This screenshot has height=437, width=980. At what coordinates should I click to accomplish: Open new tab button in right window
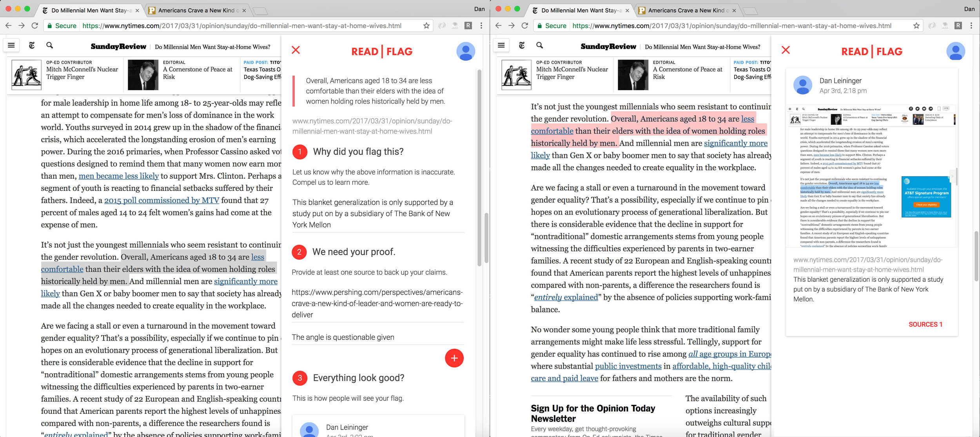point(750,11)
